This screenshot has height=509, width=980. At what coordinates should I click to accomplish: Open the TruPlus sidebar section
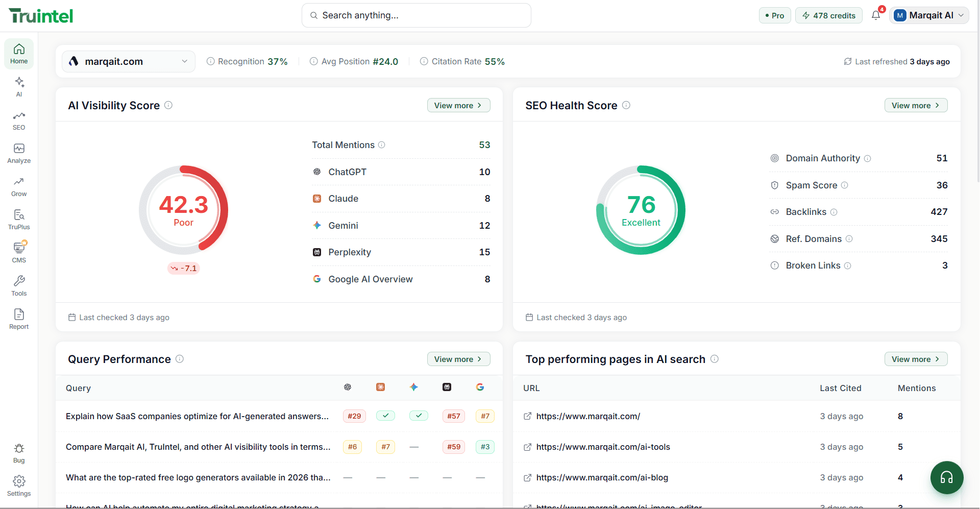pyautogui.click(x=19, y=220)
